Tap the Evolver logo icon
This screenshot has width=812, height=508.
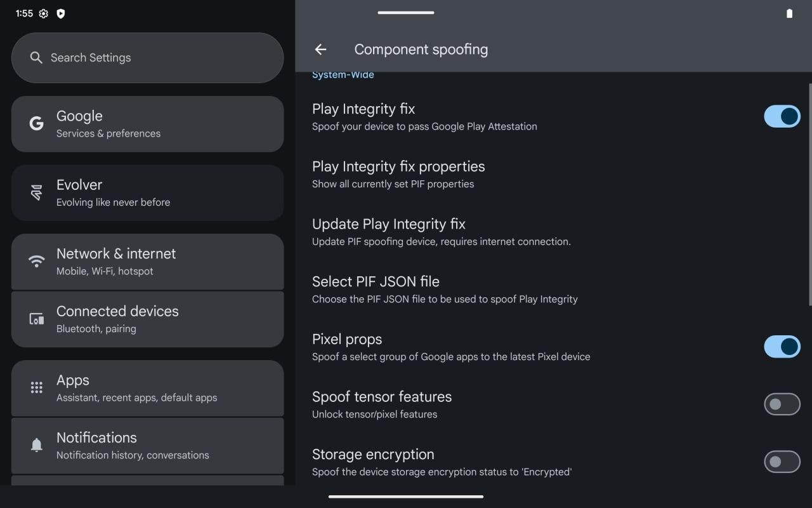(x=37, y=192)
